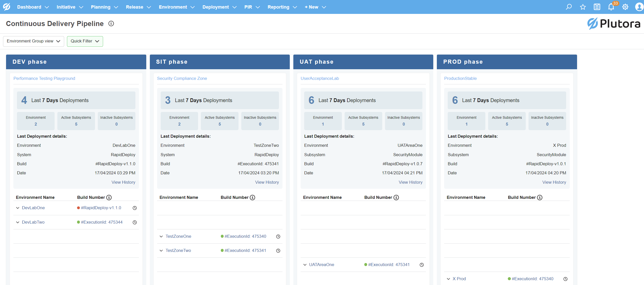This screenshot has height=285, width=644.
Task: Open the notifications bell icon
Action: (x=611, y=7)
